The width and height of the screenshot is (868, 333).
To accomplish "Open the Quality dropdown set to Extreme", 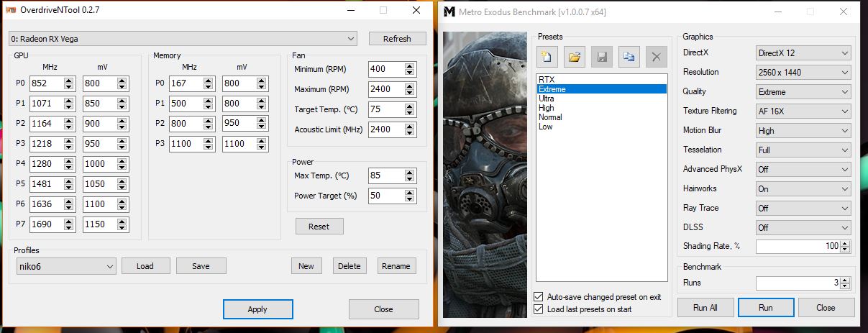I will (803, 92).
